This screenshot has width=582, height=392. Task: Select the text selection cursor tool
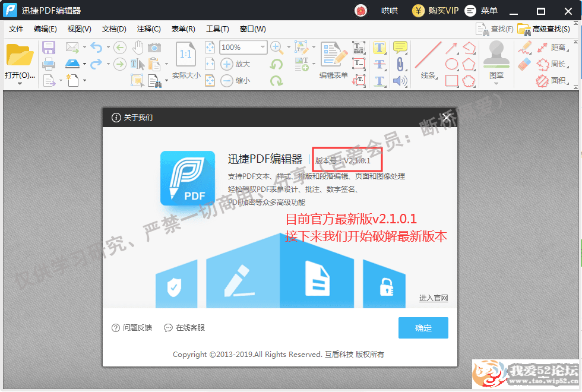tap(137, 64)
